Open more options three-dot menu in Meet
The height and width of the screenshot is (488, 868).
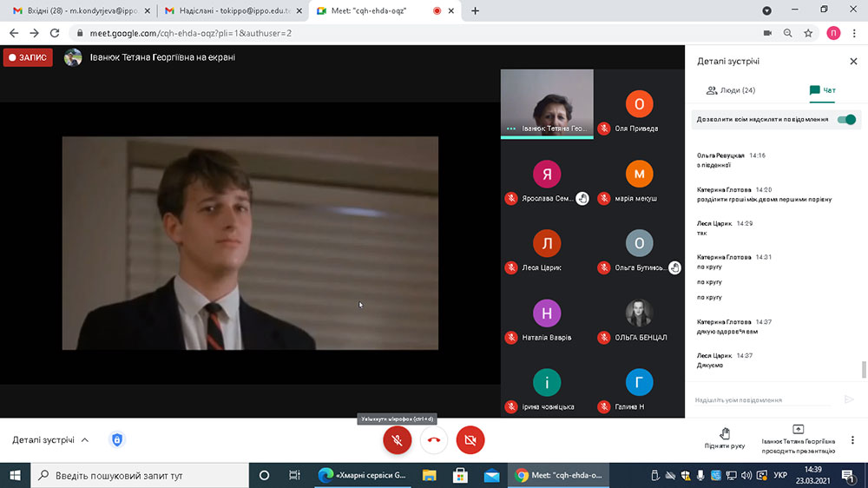point(852,440)
